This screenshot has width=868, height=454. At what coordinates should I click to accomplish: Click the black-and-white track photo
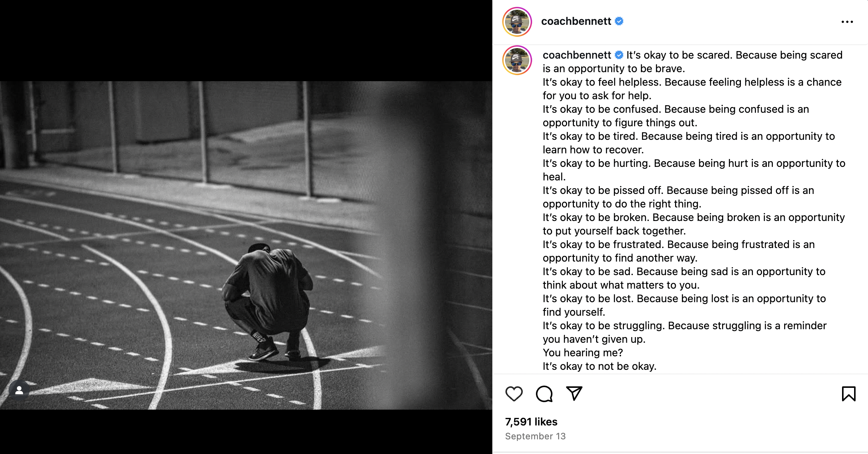tap(246, 245)
